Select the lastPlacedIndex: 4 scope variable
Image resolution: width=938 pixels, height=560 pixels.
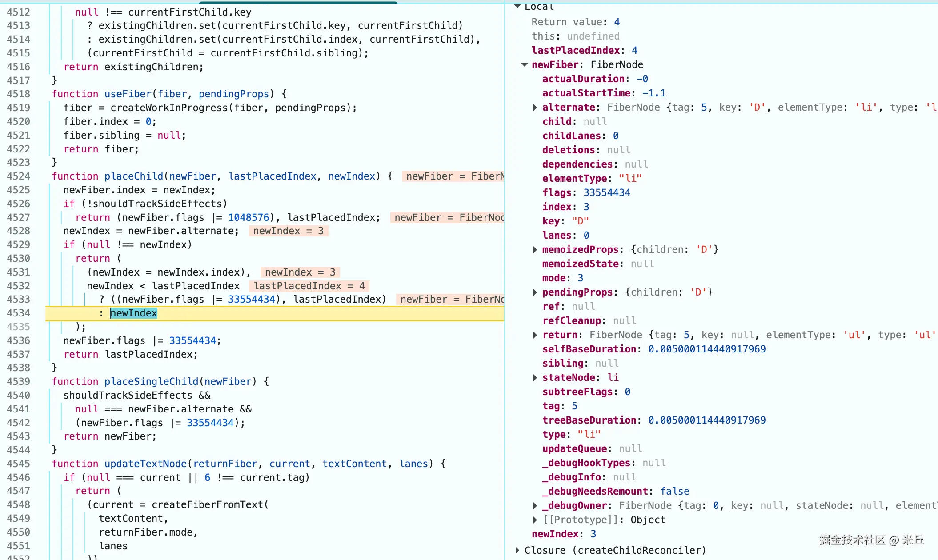coord(585,51)
